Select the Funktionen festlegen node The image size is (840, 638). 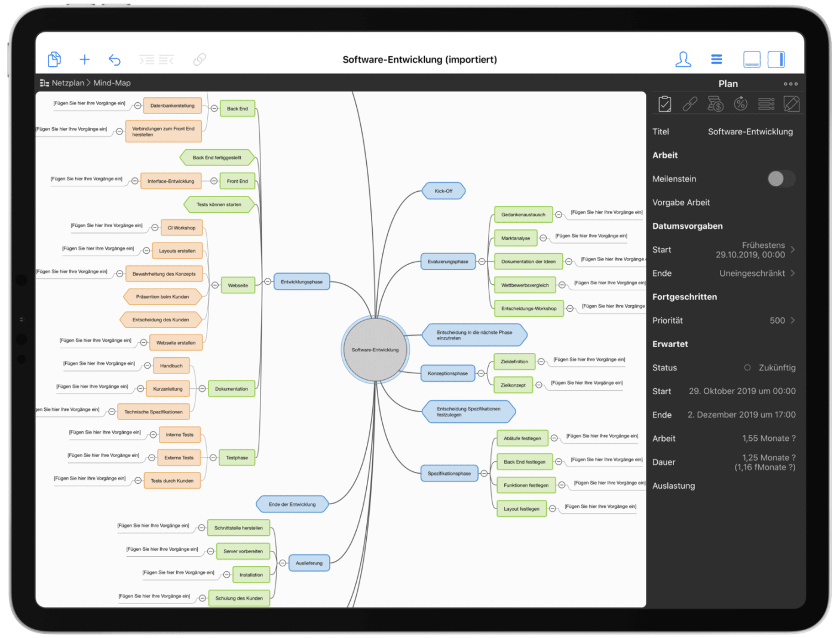526,485
